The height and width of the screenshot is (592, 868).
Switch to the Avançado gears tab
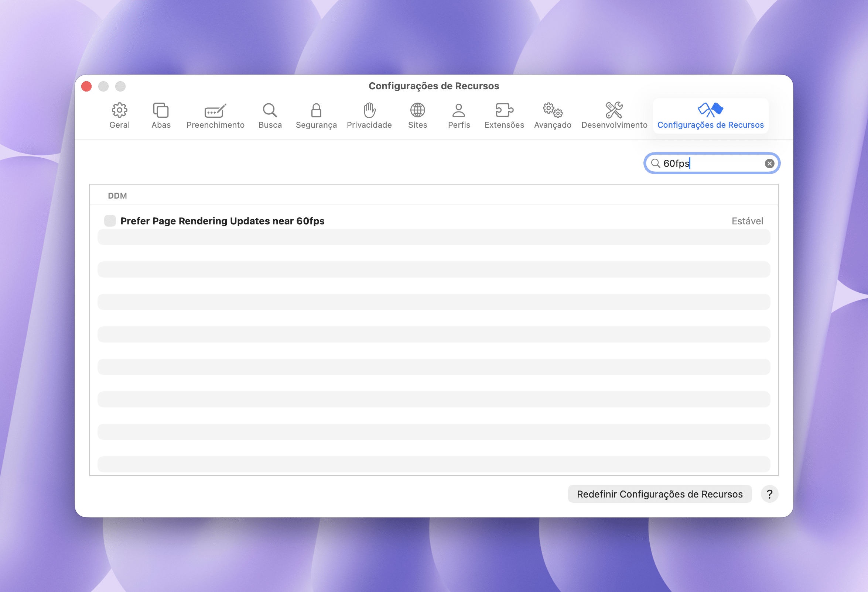pos(553,116)
